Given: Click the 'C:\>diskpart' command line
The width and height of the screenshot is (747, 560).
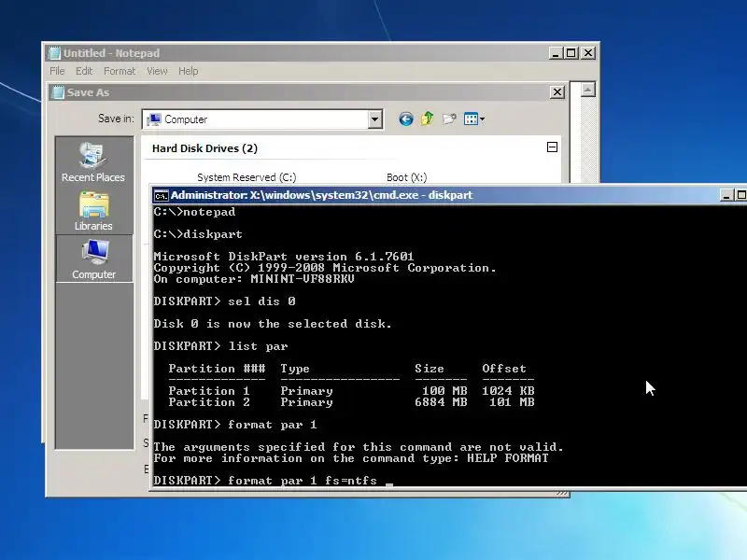Looking at the screenshot, I should click(x=198, y=234).
